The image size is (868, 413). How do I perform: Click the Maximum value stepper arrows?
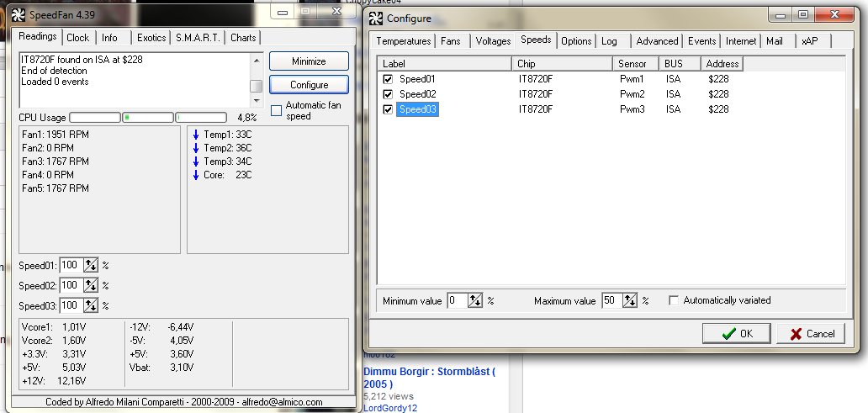[x=630, y=300]
